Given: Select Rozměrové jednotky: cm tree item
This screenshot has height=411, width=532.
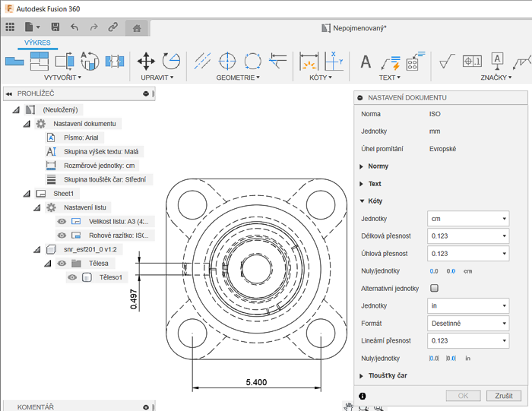Looking at the screenshot, I should pyautogui.click(x=99, y=166).
